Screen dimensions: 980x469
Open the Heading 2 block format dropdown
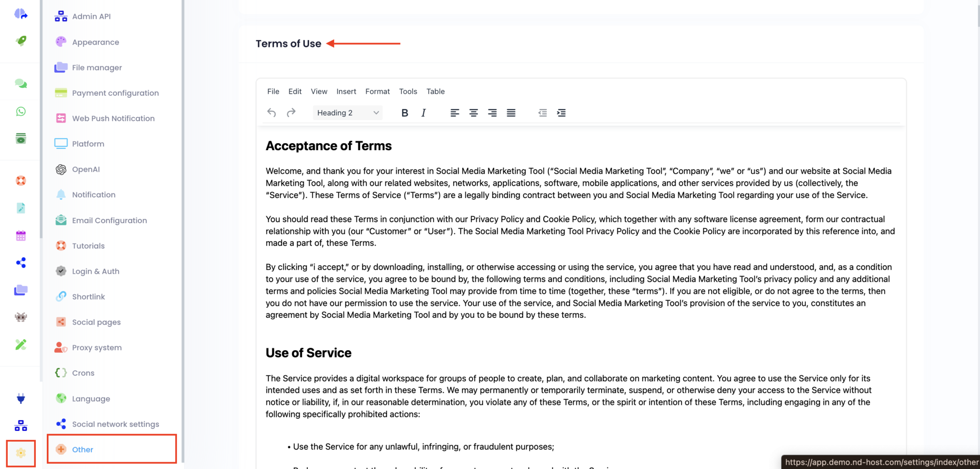pyautogui.click(x=348, y=113)
